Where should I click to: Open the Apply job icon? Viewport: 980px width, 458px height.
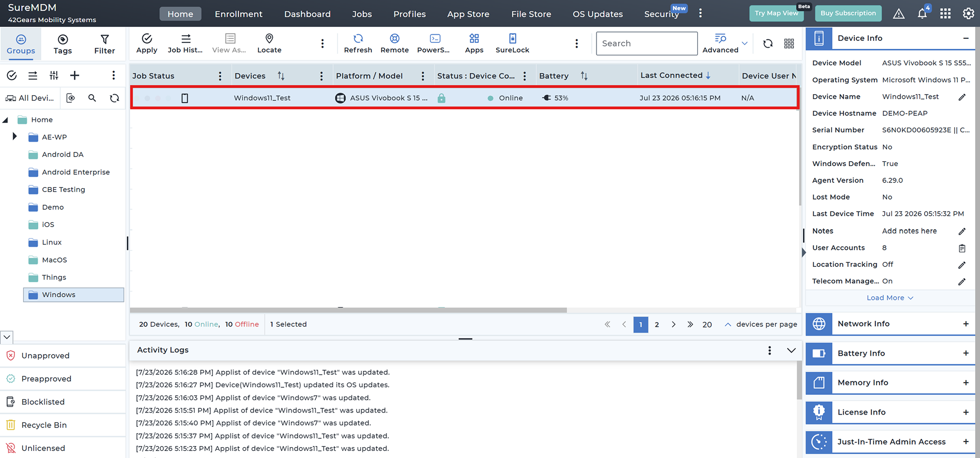tap(147, 43)
